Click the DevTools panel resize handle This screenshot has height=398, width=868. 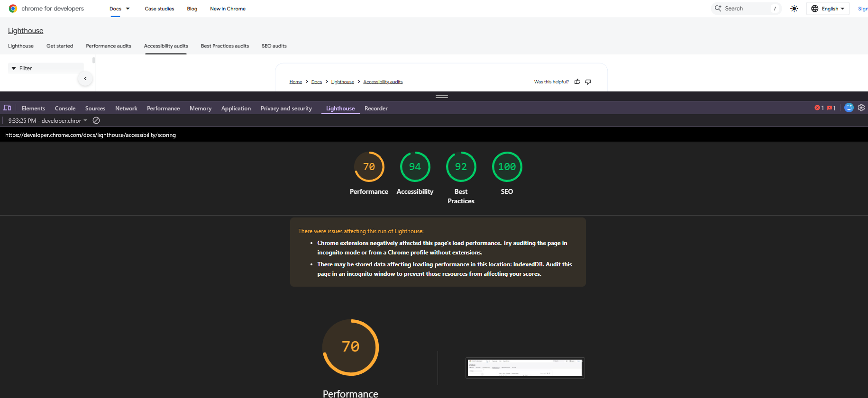coord(441,97)
